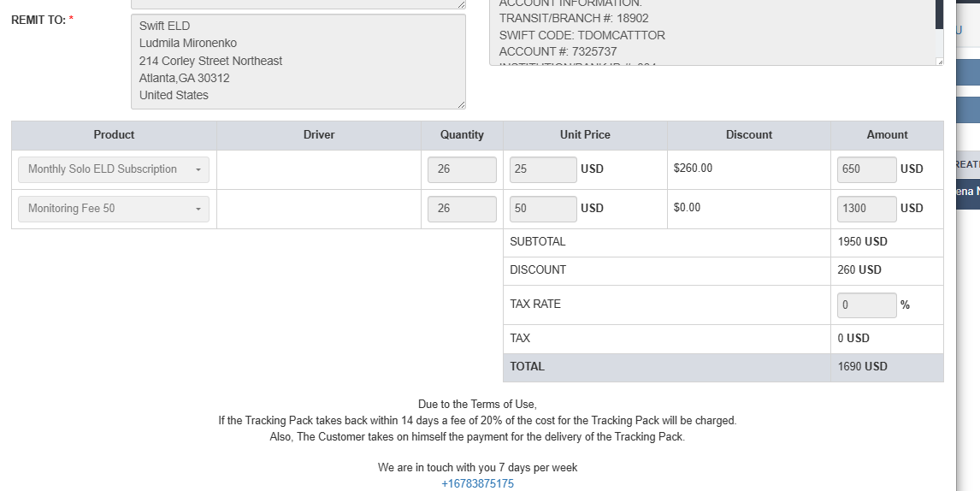Click the $260.00 discount value

(693, 169)
